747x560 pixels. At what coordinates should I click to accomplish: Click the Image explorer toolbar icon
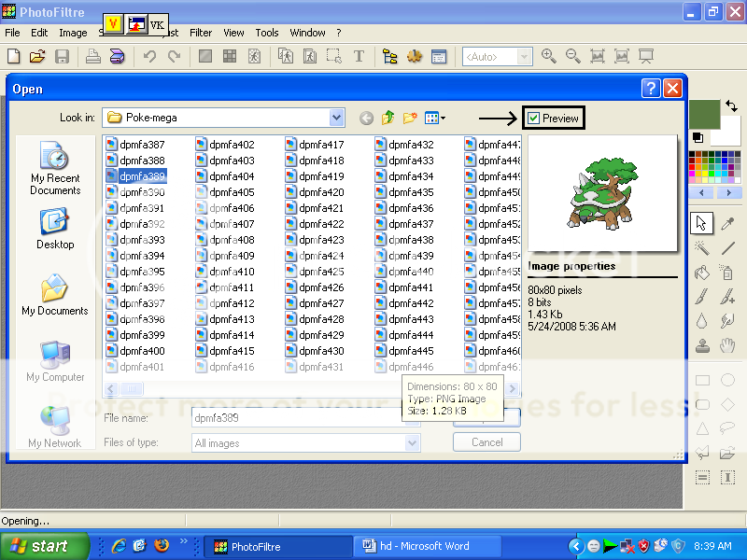coord(389,57)
